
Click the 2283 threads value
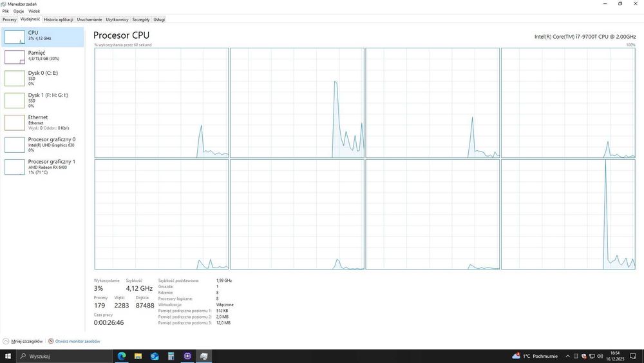point(122,306)
